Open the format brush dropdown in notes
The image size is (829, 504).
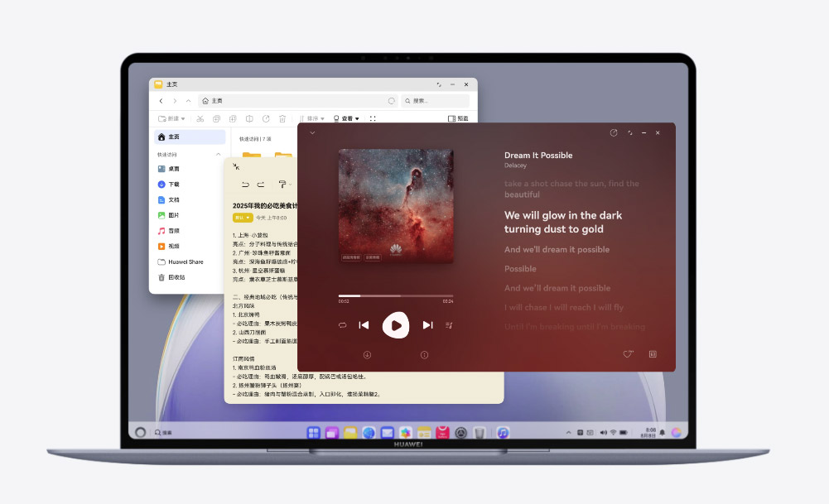click(x=284, y=185)
